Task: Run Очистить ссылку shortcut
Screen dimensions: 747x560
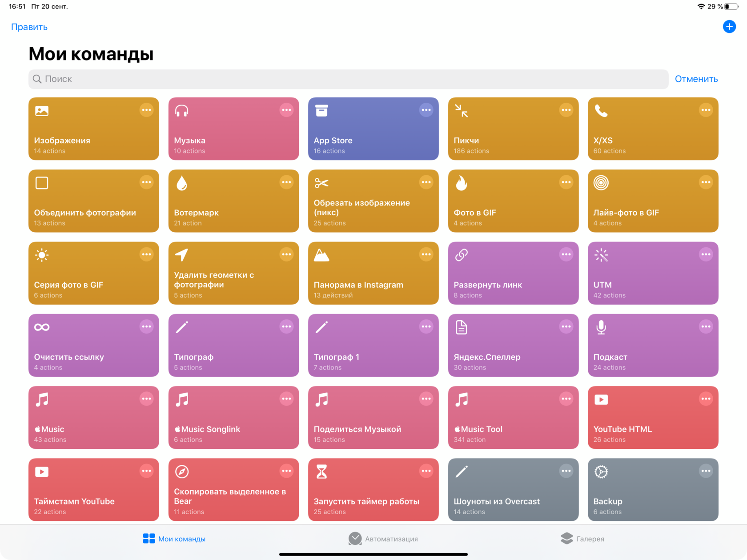Action: coord(94,346)
